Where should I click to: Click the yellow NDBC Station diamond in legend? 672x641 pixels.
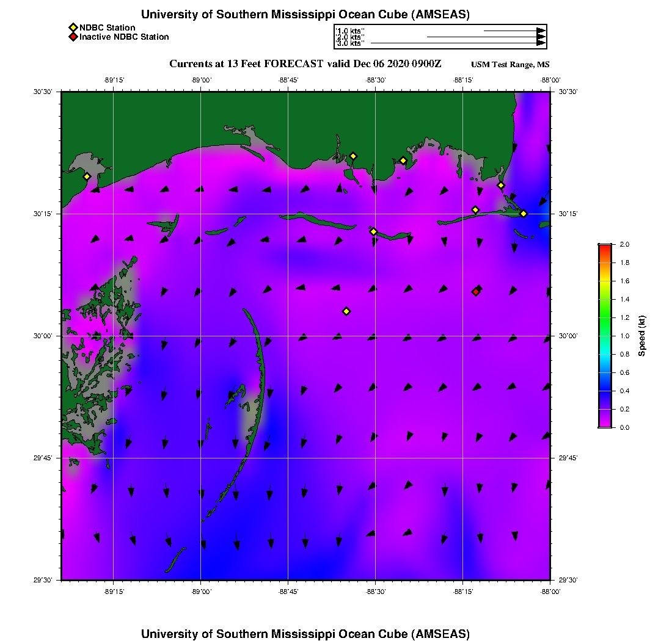[x=73, y=27]
